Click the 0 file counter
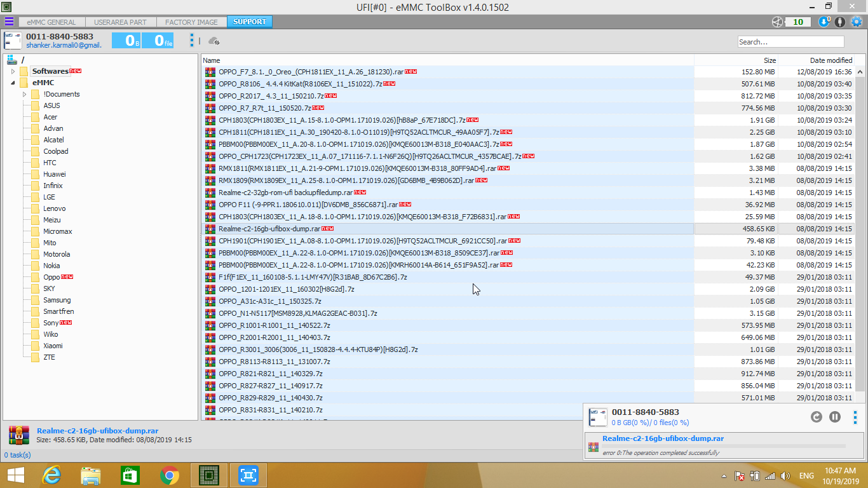 [158, 41]
